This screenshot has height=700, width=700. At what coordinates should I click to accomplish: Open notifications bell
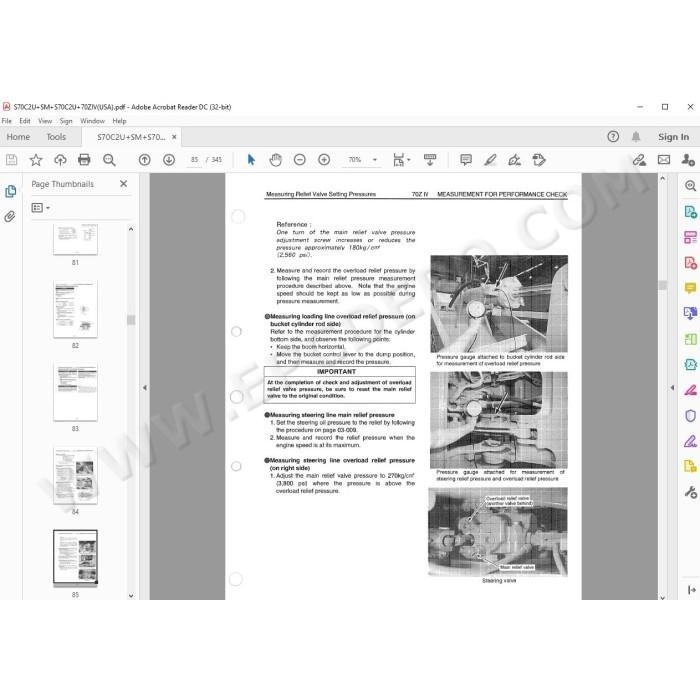(x=636, y=137)
